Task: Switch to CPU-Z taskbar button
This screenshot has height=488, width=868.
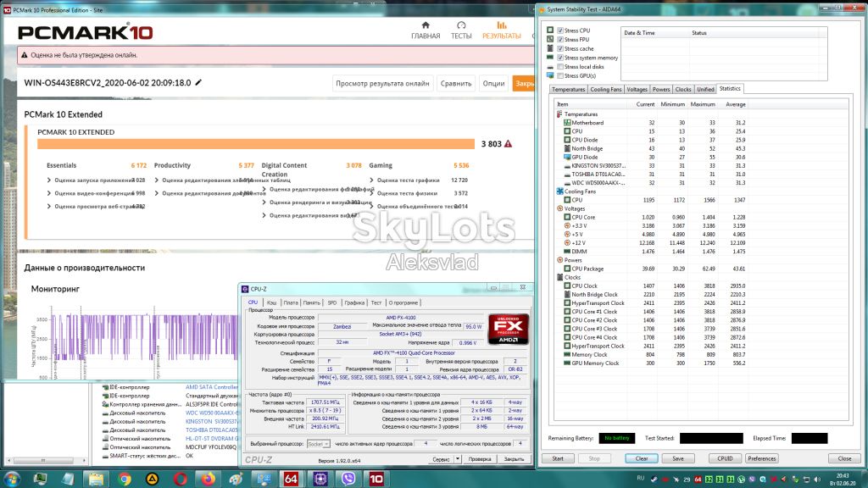Action: coord(320,480)
